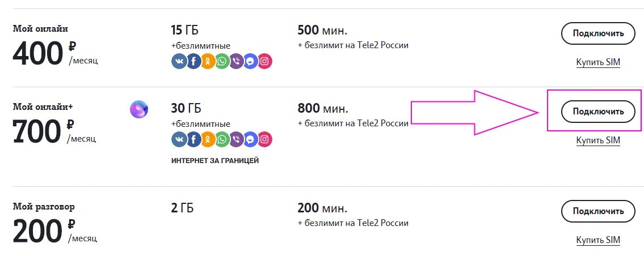
Task: Open Купить SIM link for Мой разговор
Action: (x=598, y=240)
